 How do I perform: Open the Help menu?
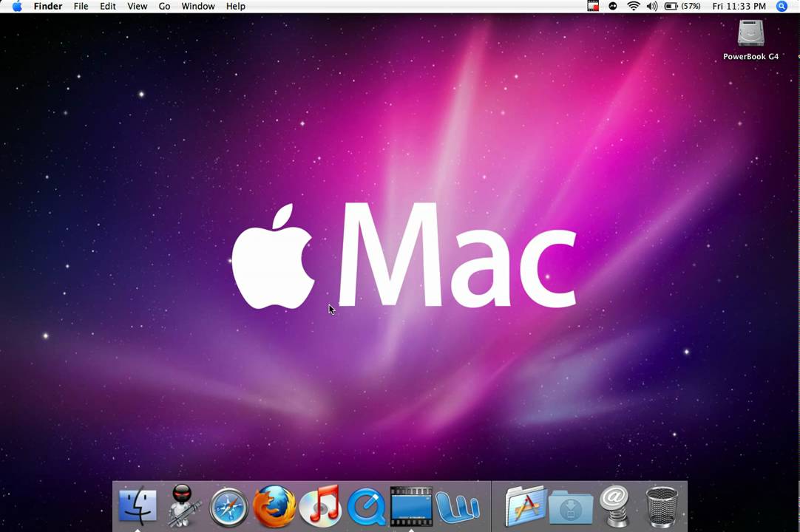tap(236, 6)
